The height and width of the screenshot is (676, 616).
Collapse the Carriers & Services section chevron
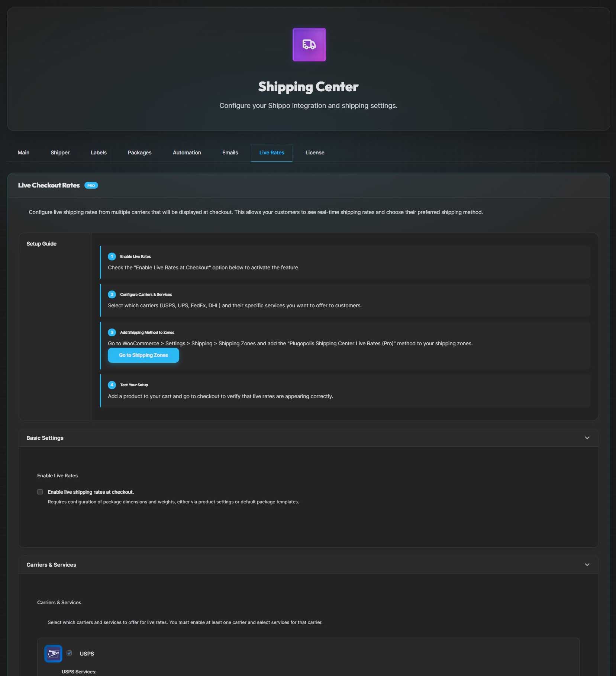(587, 565)
